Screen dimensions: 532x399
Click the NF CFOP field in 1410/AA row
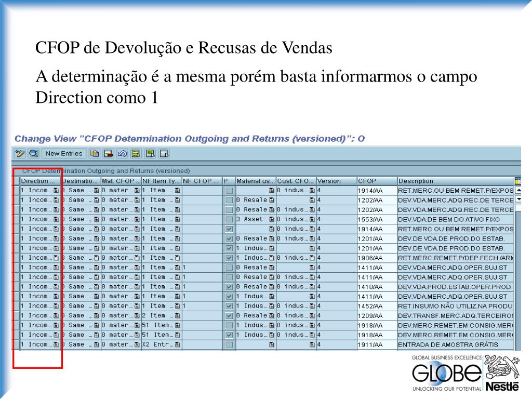[x=202, y=287]
